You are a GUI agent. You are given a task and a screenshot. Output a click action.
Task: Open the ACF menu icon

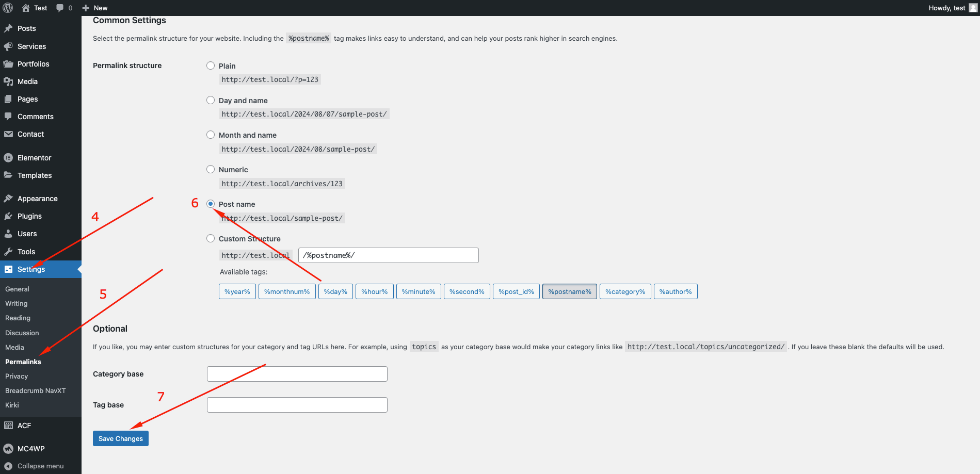(x=8, y=426)
